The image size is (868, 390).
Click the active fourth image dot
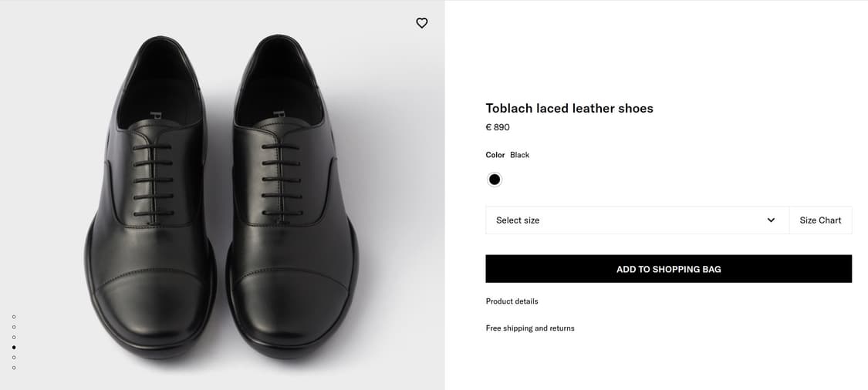pyautogui.click(x=14, y=348)
